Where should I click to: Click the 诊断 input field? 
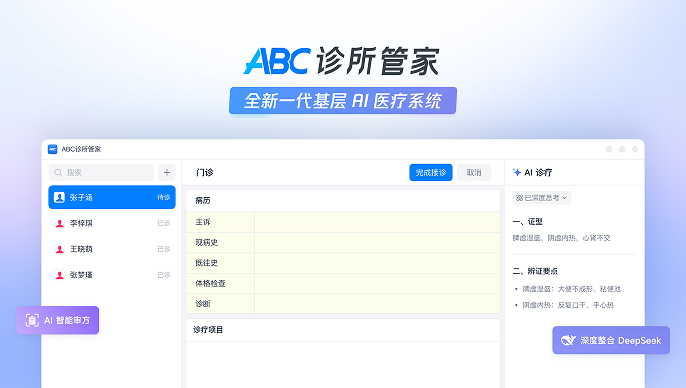[x=377, y=304]
